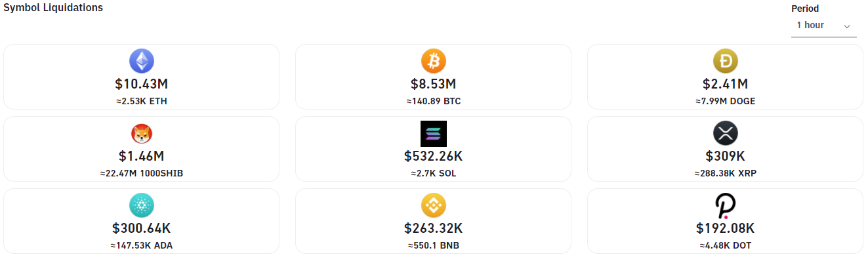Click the $10.43M ETH liquidation amount
Viewport: 868px width, 263px height.
[141, 84]
